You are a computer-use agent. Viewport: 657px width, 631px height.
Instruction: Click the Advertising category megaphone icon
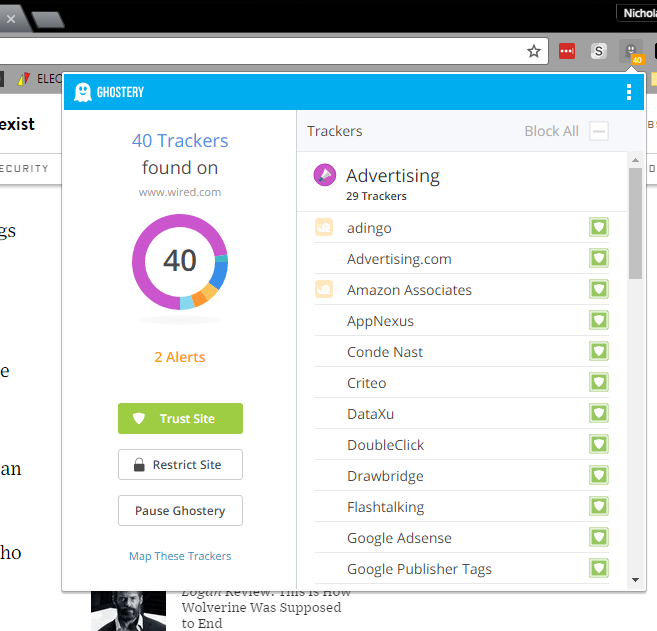pos(325,175)
